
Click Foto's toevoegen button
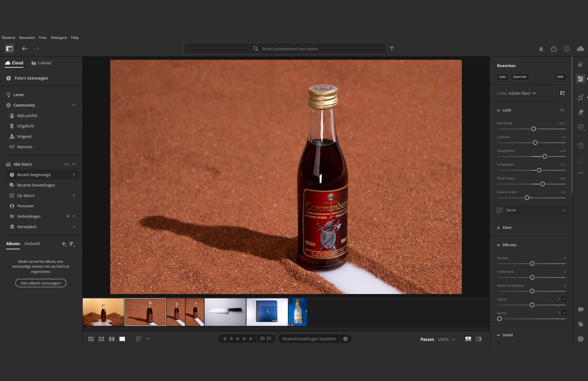27,78
